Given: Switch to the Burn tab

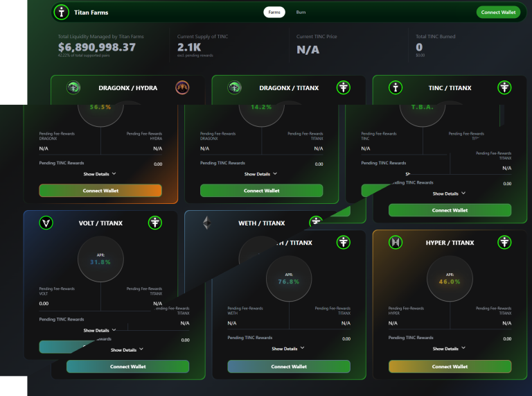Looking at the screenshot, I should point(301,12).
